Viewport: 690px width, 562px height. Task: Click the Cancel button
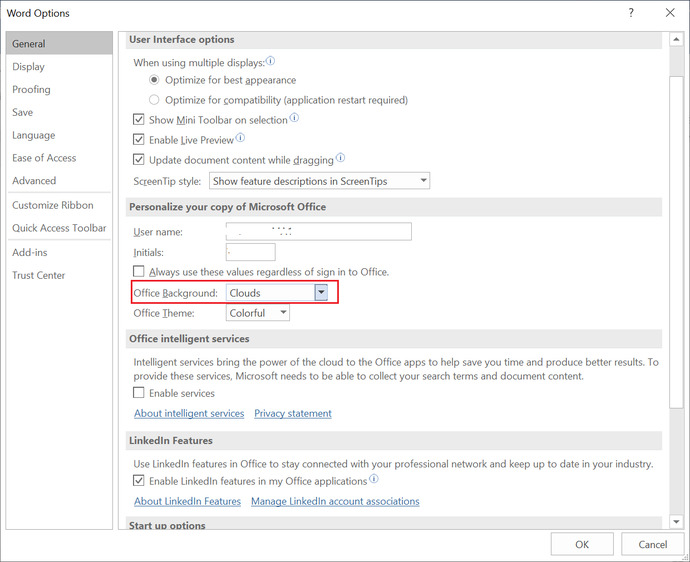(653, 544)
